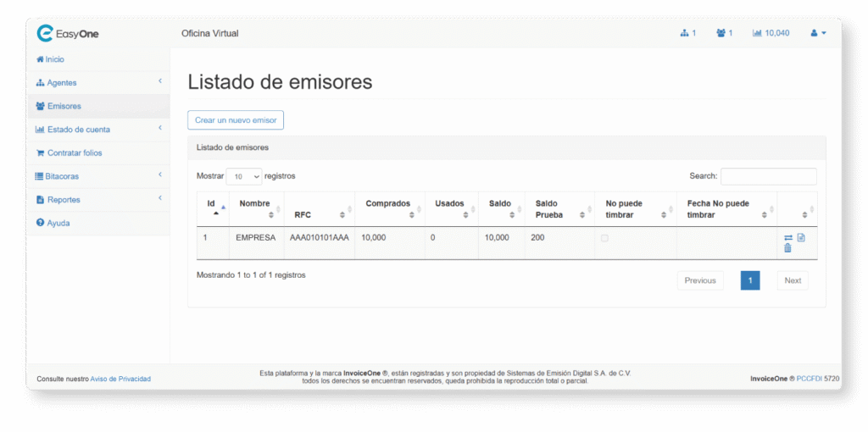
Task: Open the Aviso de Privacidad link
Action: coord(120,379)
